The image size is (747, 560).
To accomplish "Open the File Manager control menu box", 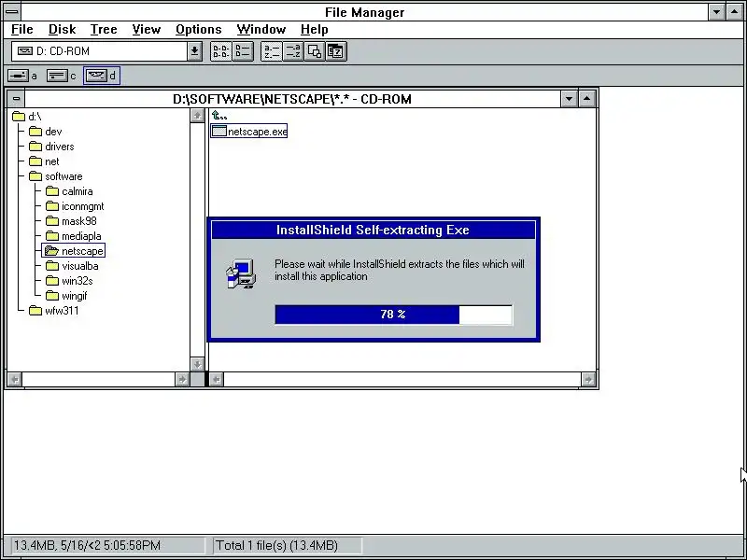I will coord(12,12).
